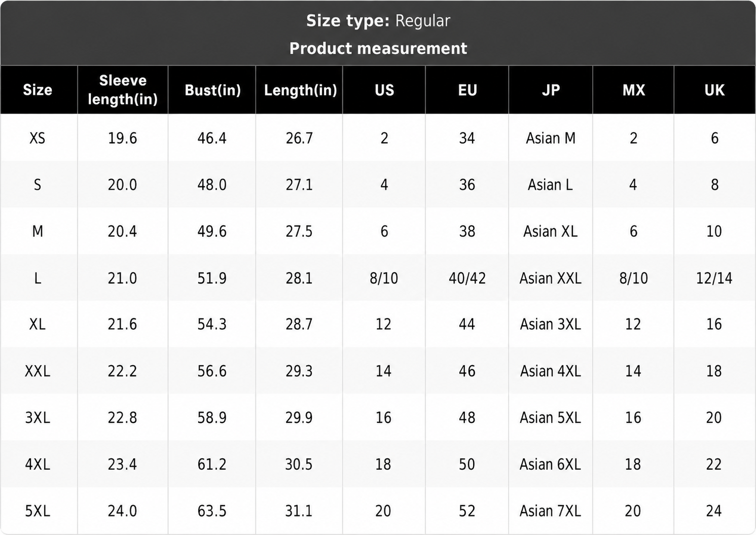This screenshot has width=756, height=535.
Task: Click the UK column header
Action: pos(714,90)
